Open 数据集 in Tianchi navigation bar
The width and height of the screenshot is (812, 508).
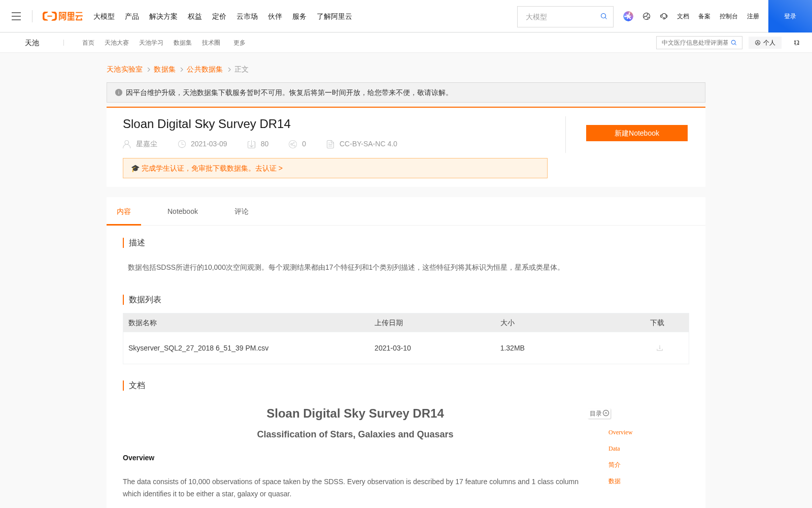[x=183, y=43]
